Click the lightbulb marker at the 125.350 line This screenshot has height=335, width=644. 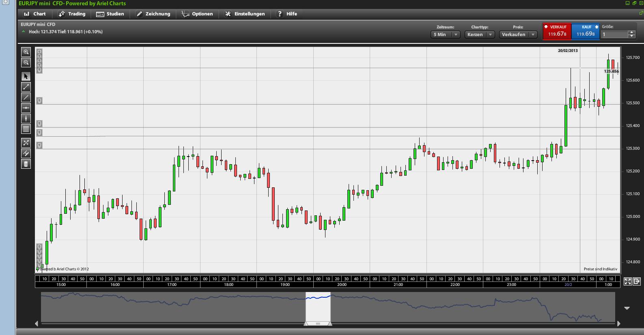tap(39, 133)
